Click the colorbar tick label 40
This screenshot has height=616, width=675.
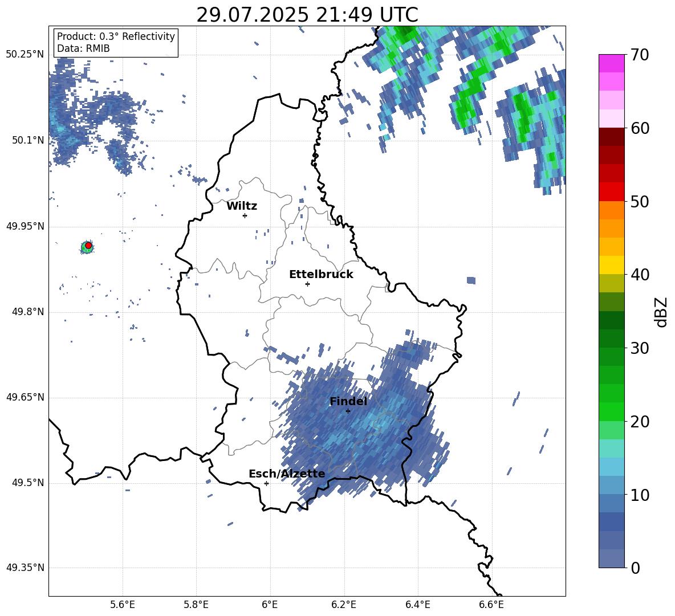point(640,275)
